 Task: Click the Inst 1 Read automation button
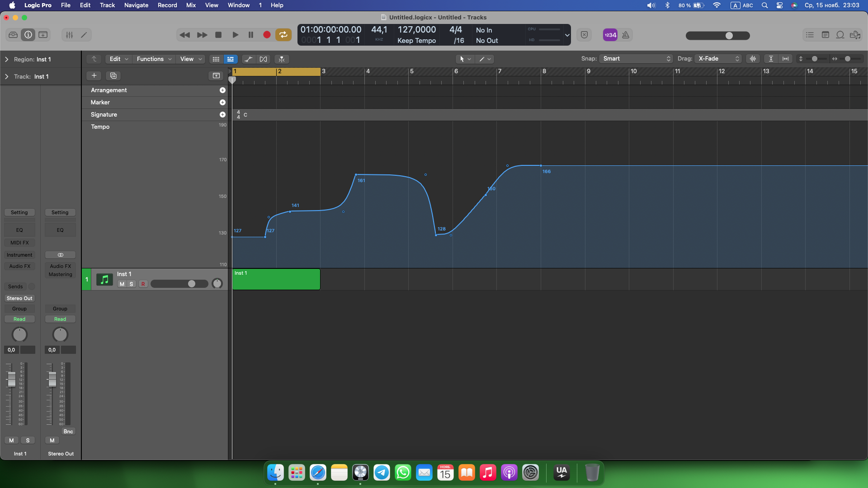tap(19, 319)
